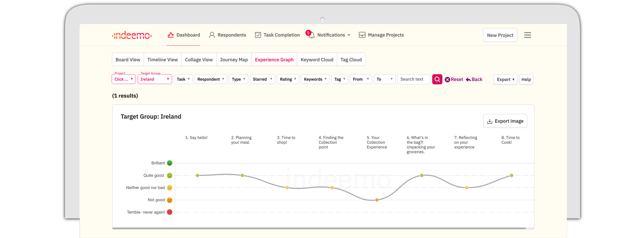The height and width of the screenshot is (238, 644).
Task: Click the New Project button
Action: pyautogui.click(x=500, y=35)
